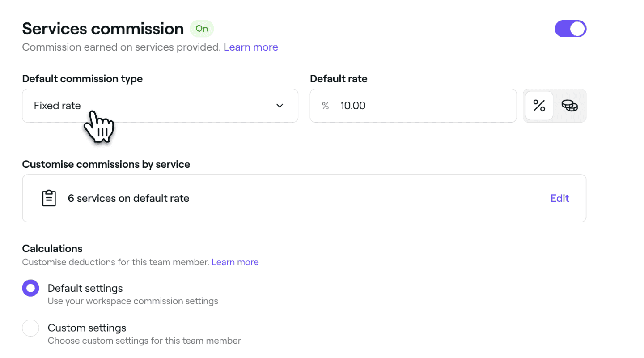The height and width of the screenshot is (358, 644).
Task: Click the Default rate field label
Action: pos(339,79)
